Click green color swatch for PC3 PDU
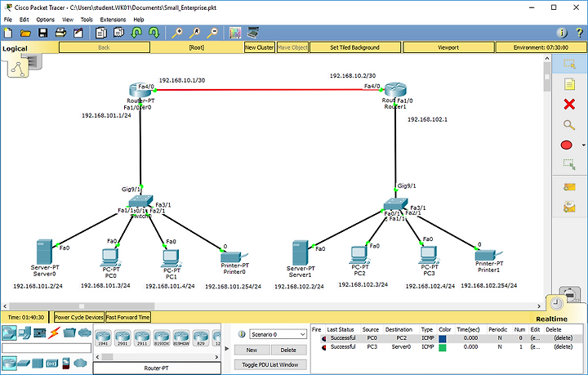The width and height of the screenshot is (588, 375). click(443, 347)
